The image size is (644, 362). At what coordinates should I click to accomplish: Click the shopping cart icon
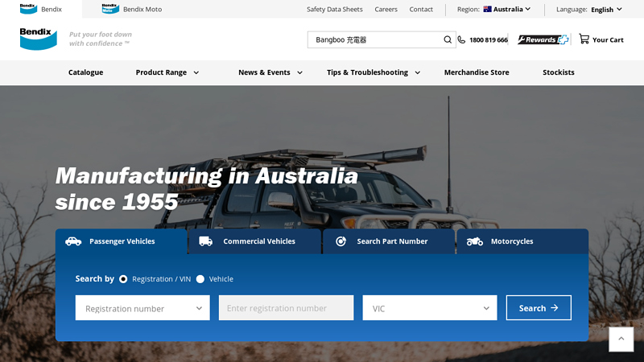point(584,39)
